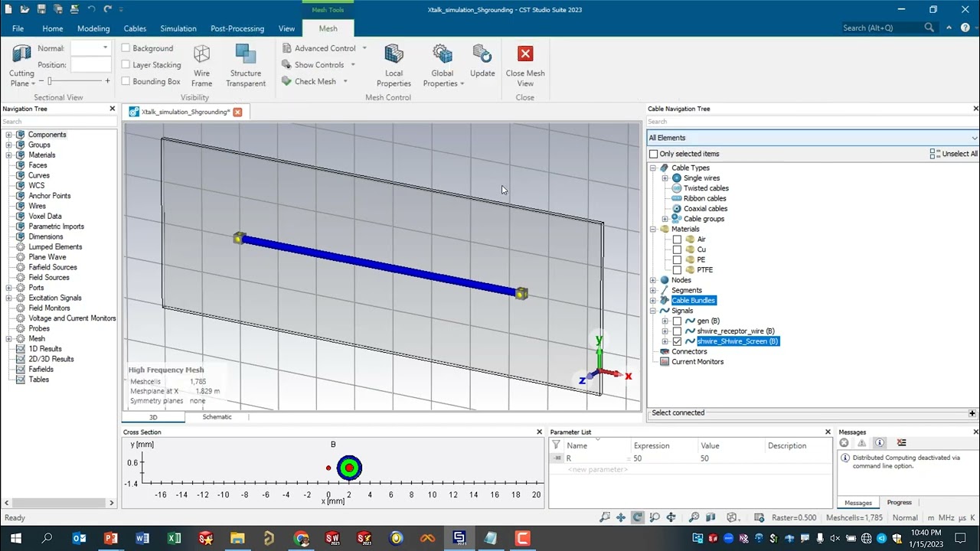
Task: Switch to the Modeling ribbon tab
Action: (93, 28)
